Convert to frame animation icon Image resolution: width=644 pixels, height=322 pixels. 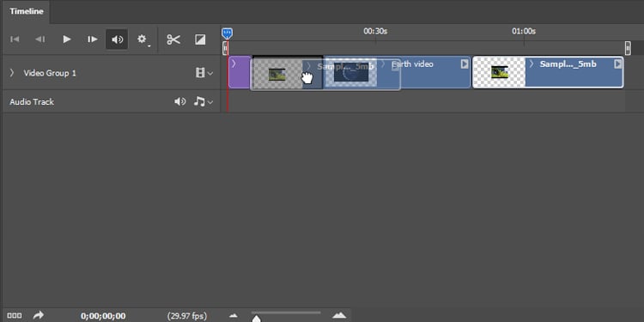pos(15,315)
